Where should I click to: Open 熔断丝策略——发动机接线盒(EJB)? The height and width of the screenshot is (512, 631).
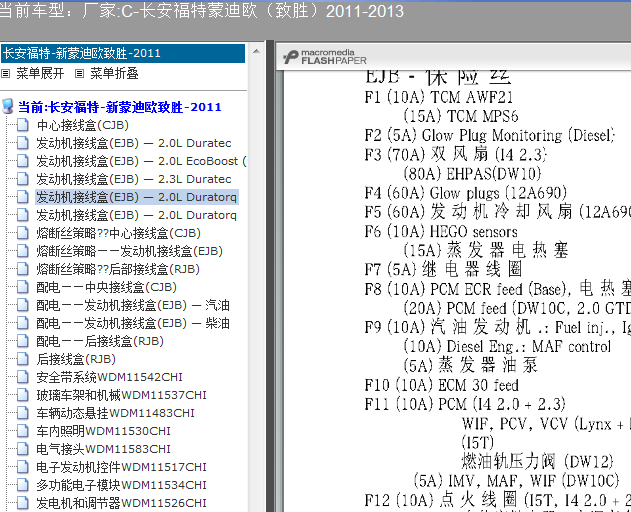[129, 251]
